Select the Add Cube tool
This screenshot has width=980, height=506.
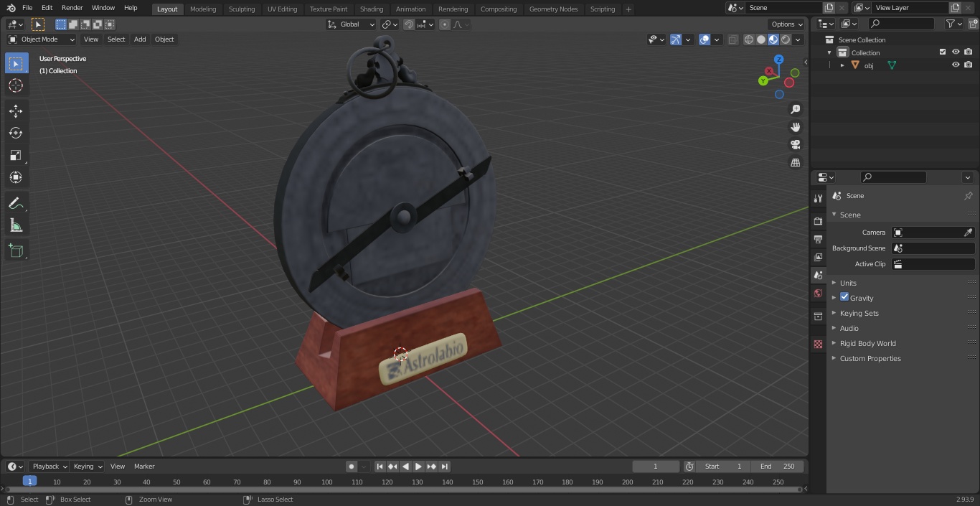pos(16,251)
